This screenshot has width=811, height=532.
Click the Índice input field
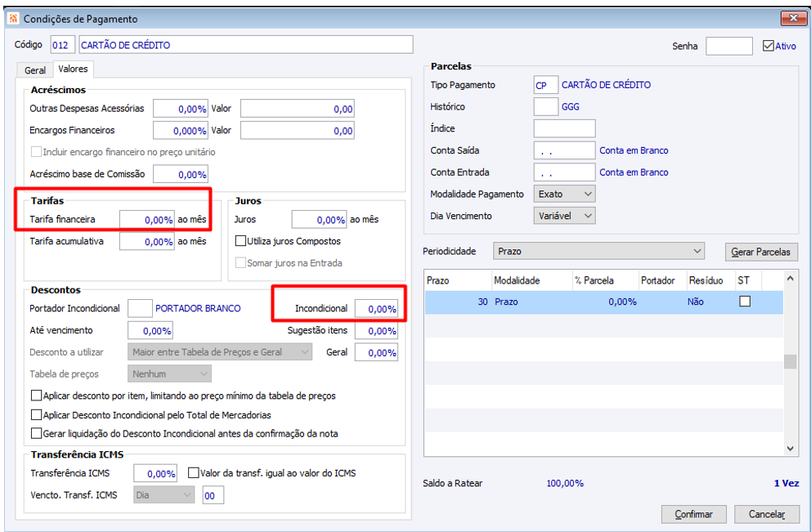tap(564, 128)
